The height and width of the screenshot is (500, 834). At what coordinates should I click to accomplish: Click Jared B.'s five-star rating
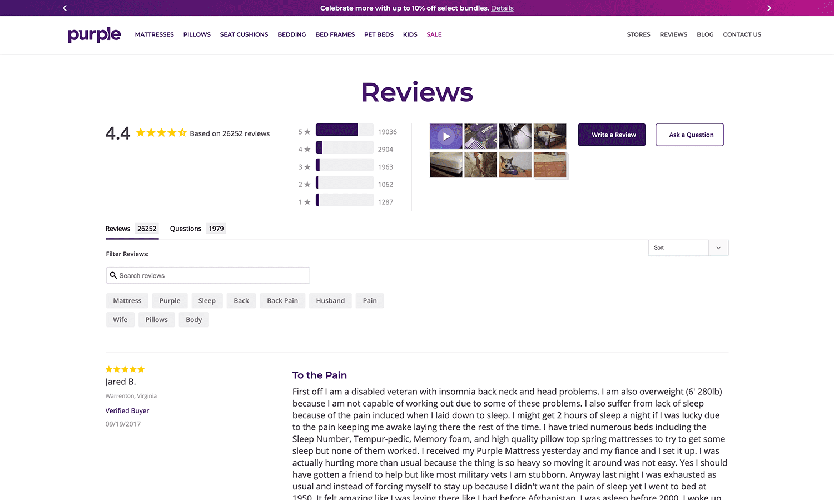[x=125, y=369]
